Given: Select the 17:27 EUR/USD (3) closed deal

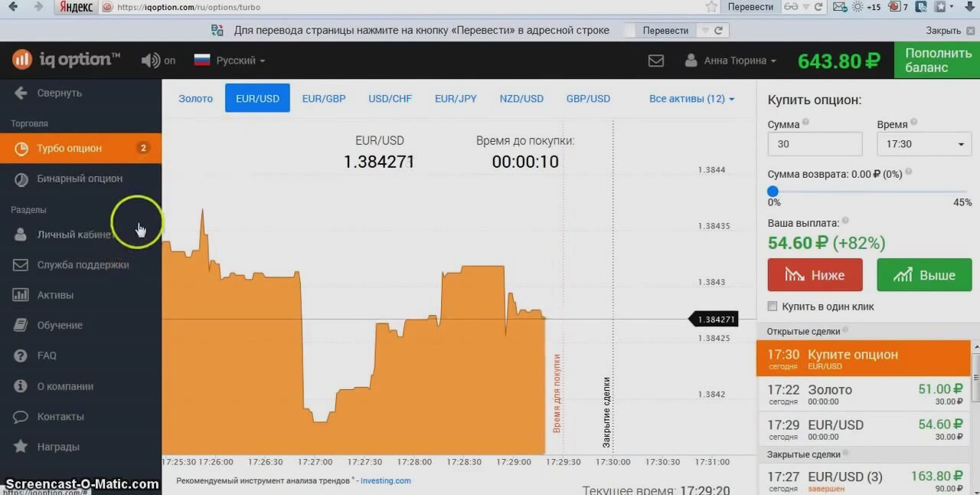Looking at the screenshot, I should [864, 480].
